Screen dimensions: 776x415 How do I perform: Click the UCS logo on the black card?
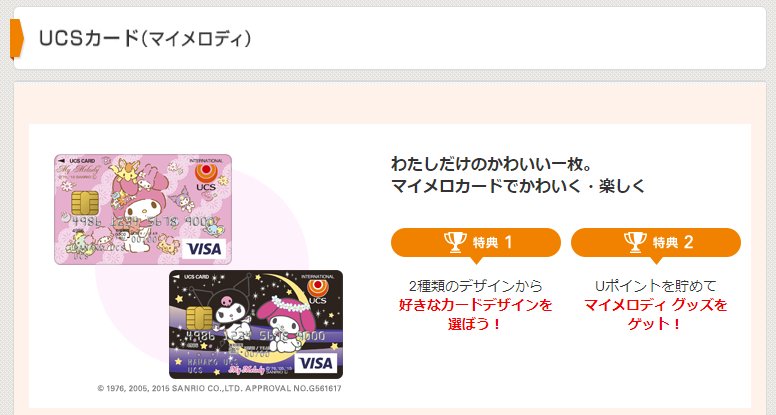(317, 292)
